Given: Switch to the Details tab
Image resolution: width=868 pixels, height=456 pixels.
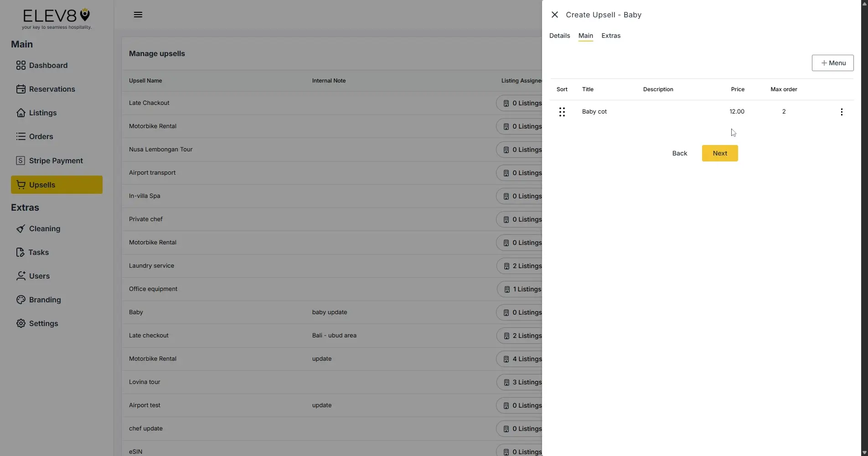Looking at the screenshot, I should click(x=559, y=36).
